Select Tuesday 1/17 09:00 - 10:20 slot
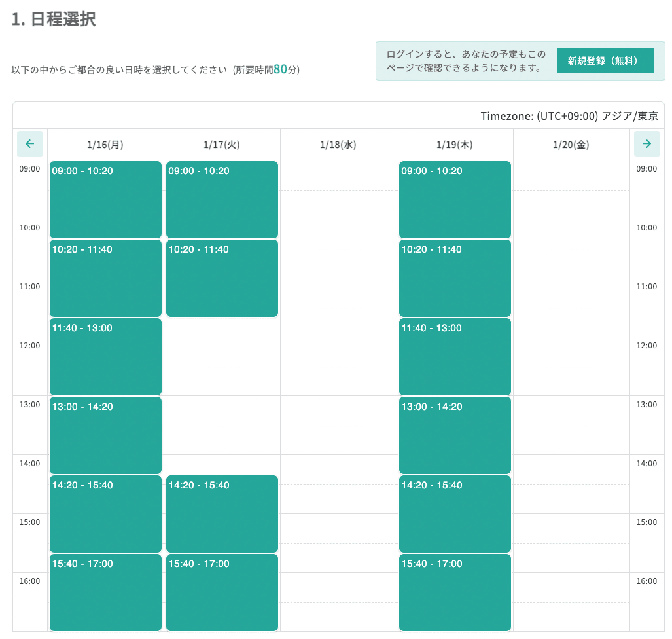The image size is (672, 639). tap(222, 200)
